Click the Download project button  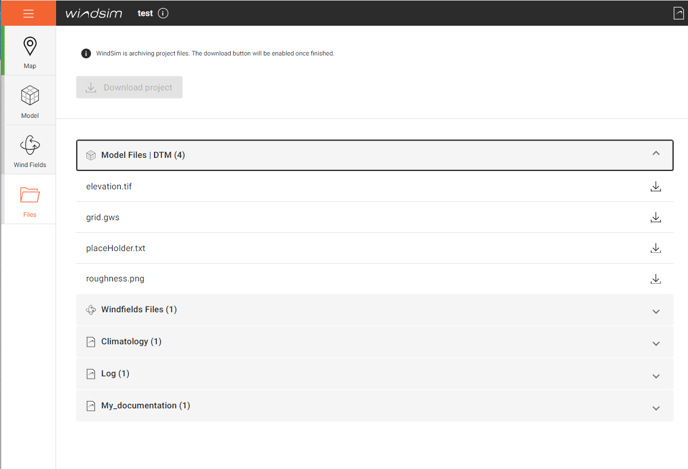[129, 88]
